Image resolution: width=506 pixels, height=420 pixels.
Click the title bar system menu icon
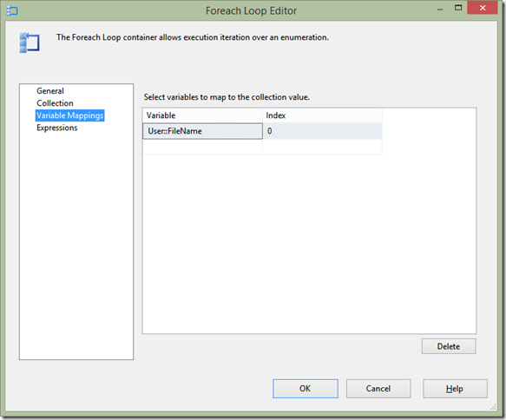(x=12, y=11)
